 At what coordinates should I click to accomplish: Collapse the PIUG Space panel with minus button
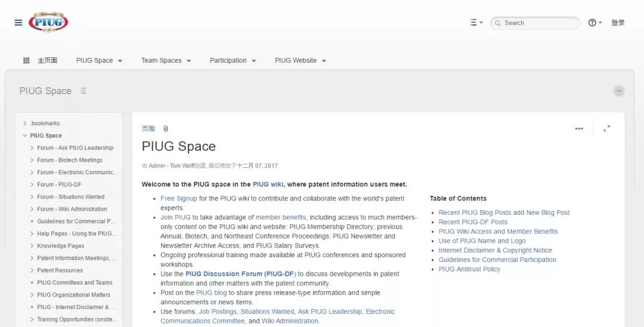coord(619,91)
